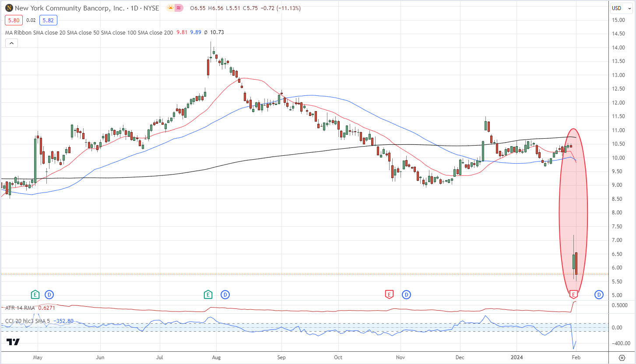Open the chart settings gear icon

[622, 357]
